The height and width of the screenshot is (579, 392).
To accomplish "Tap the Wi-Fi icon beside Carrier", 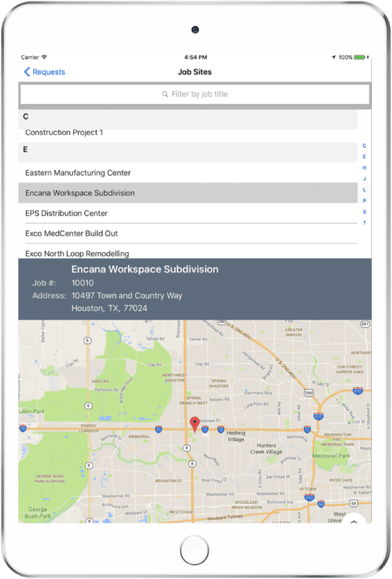I will coord(44,58).
